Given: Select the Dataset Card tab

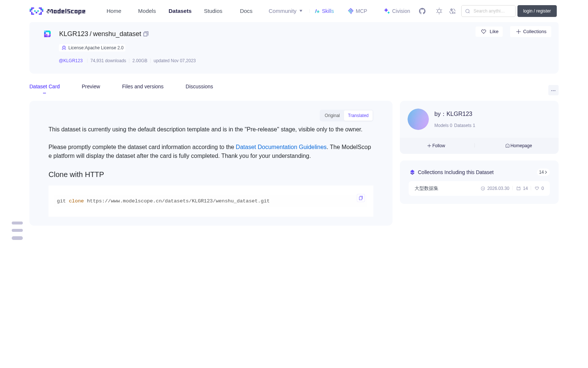Looking at the screenshot, I should [x=44, y=86].
